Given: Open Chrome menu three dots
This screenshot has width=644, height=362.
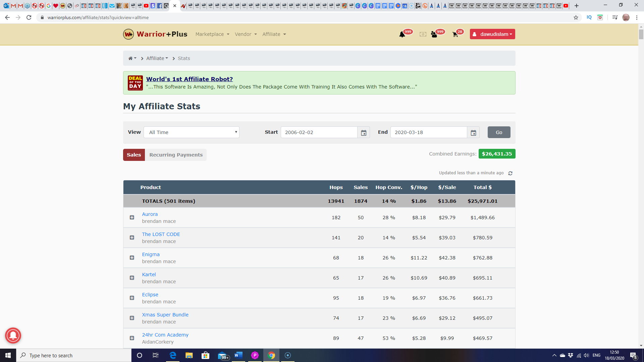Looking at the screenshot, I should (637, 17).
